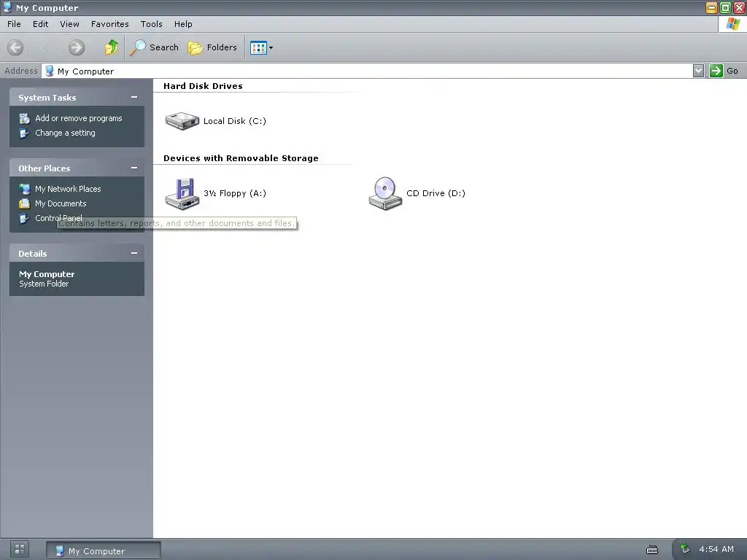Click the Forward arrow button

[76, 47]
